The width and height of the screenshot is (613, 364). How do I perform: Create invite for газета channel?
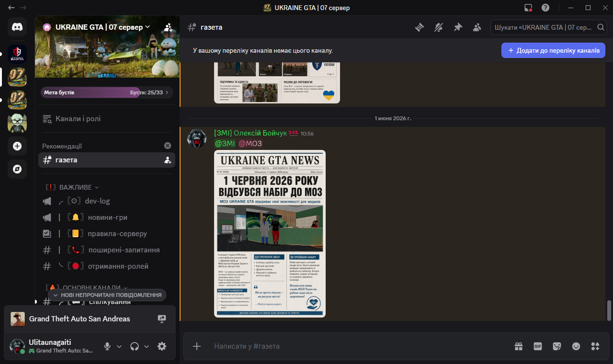coord(168,160)
